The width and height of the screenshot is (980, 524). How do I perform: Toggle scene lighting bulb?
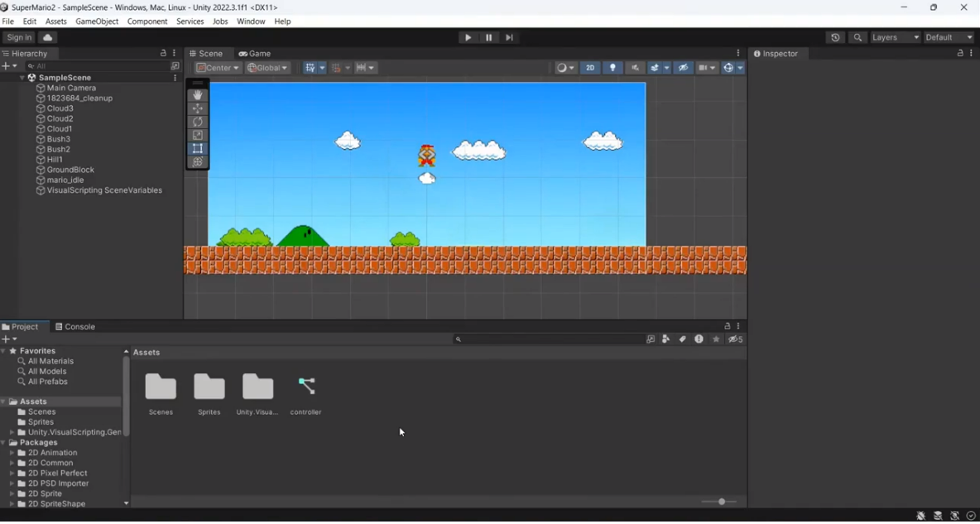tap(612, 68)
